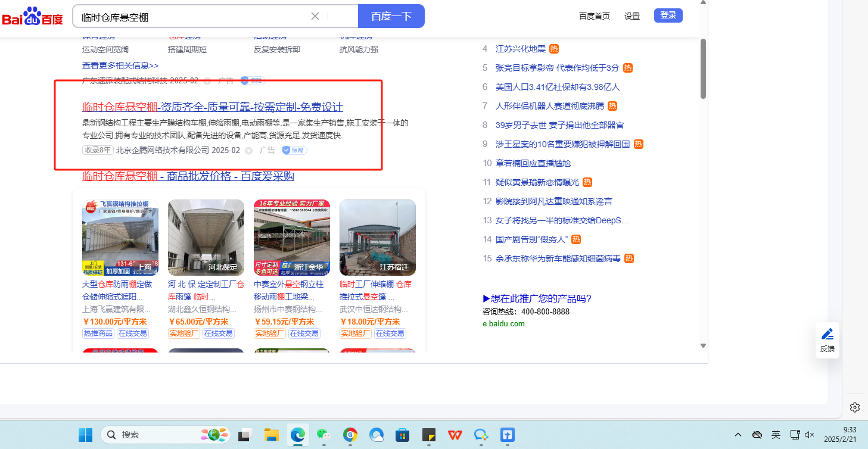The width and height of the screenshot is (868, 449).
Task: Click the 实地验厂 tag under ¥65.00
Action: (184, 333)
